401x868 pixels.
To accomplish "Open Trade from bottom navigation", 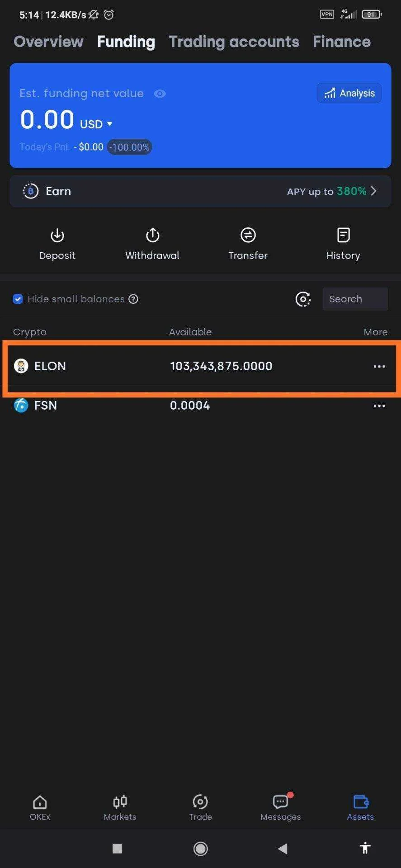I will (200, 807).
